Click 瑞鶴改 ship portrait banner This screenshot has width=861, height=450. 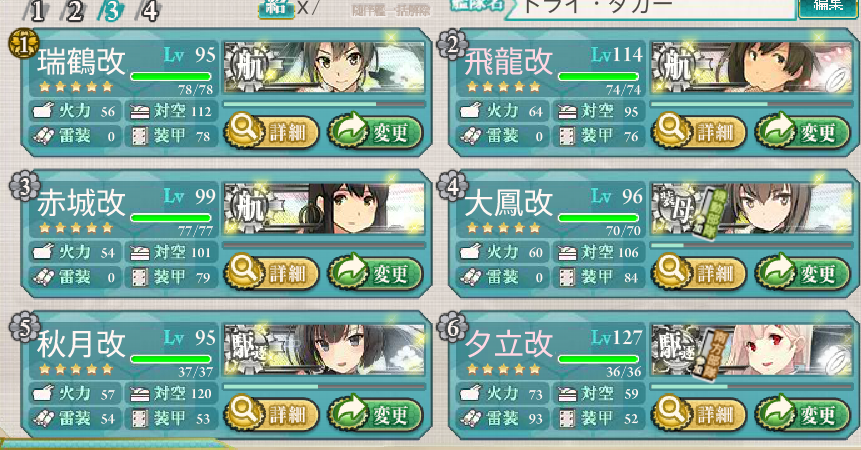click(x=325, y=68)
